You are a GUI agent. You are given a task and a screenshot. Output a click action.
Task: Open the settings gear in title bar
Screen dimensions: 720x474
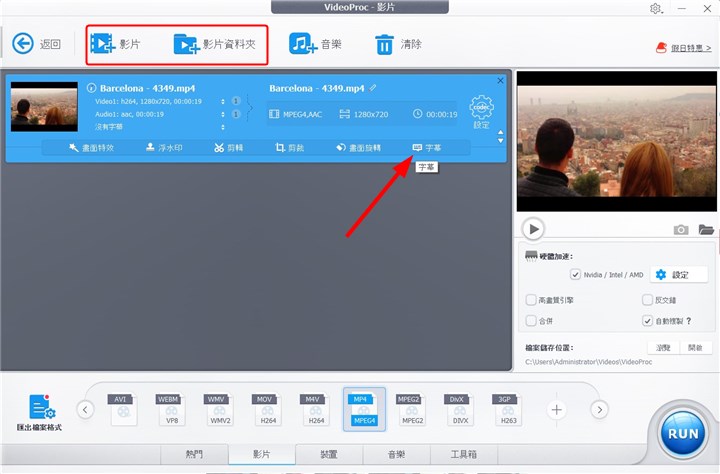point(656,8)
